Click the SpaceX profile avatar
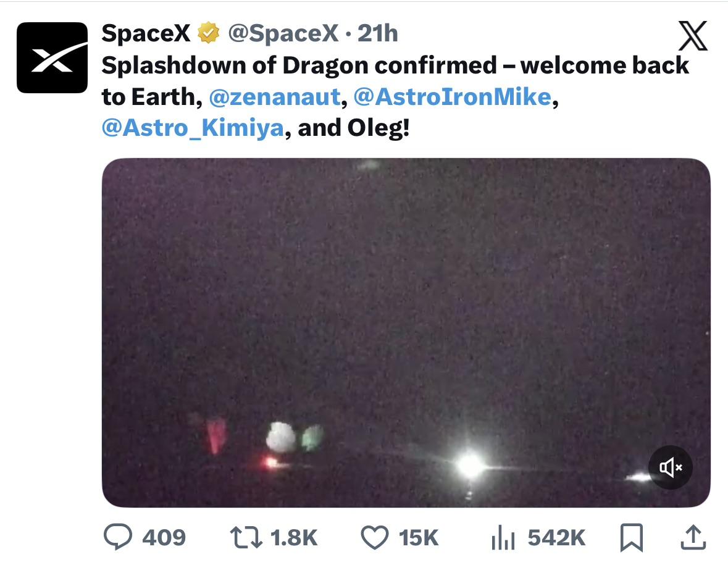The image size is (728, 570). (52, 57)
